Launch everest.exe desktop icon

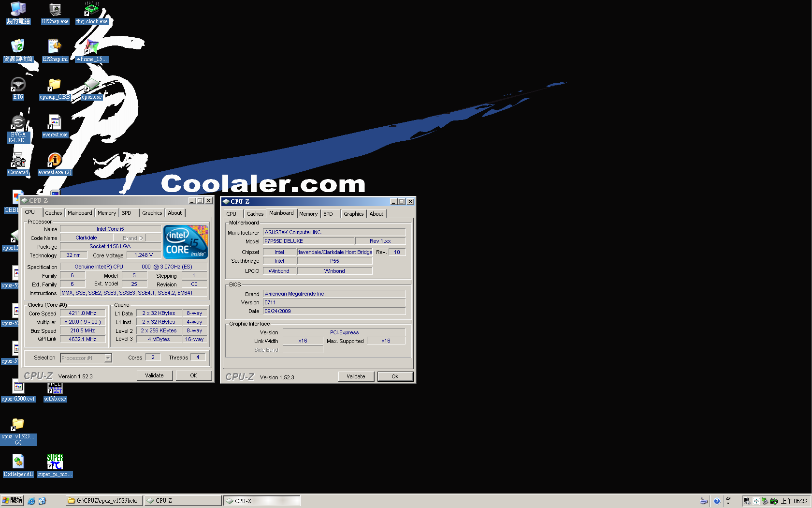[x=55, y=126]
